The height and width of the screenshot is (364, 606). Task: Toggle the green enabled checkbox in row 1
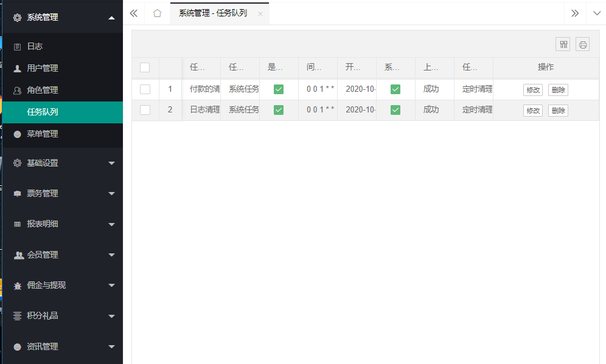[279, 89]
